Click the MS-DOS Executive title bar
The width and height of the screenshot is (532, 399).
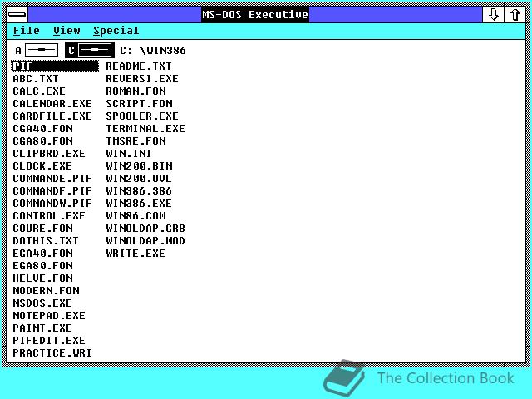tap(255, 15)
